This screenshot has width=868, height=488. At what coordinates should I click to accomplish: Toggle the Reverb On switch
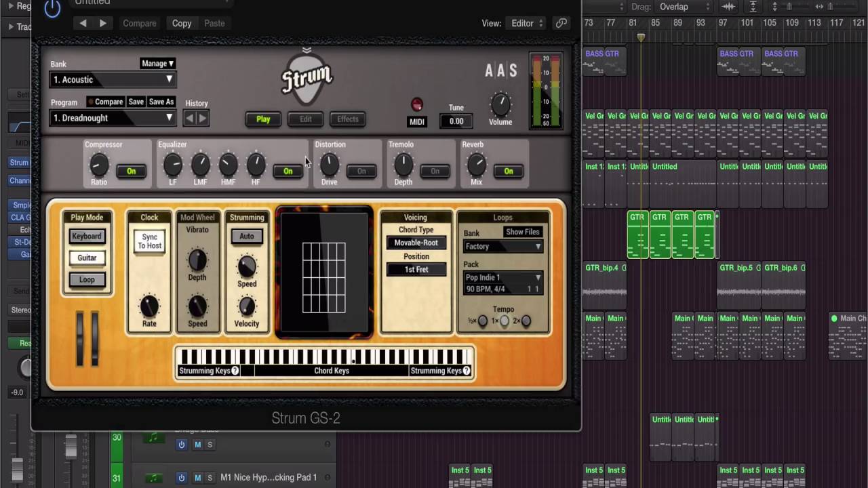(508, 171)
